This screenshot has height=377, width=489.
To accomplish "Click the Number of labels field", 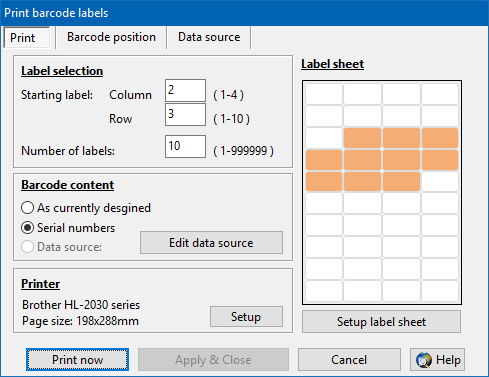I will tap(185, 146).
